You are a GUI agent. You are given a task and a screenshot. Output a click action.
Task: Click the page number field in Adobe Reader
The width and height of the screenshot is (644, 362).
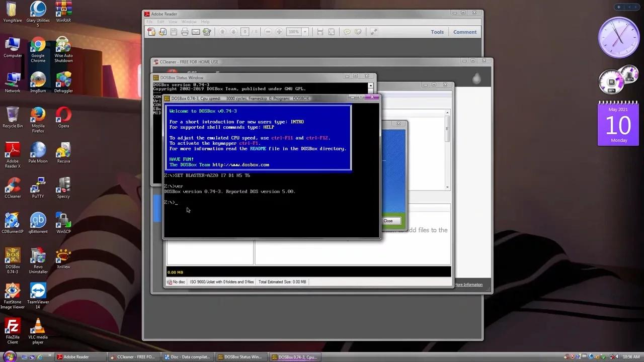click(245, 32)
